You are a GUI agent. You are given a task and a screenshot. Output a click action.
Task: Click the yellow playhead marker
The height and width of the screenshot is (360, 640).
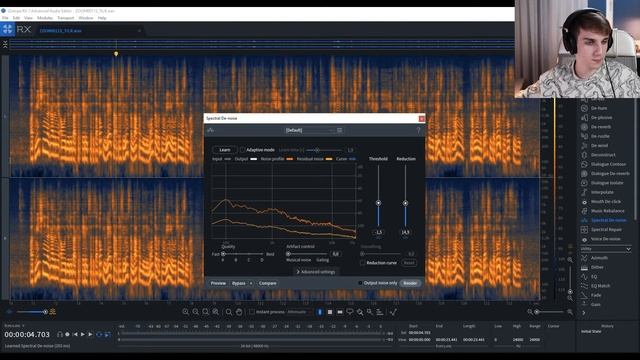[116, 54]
